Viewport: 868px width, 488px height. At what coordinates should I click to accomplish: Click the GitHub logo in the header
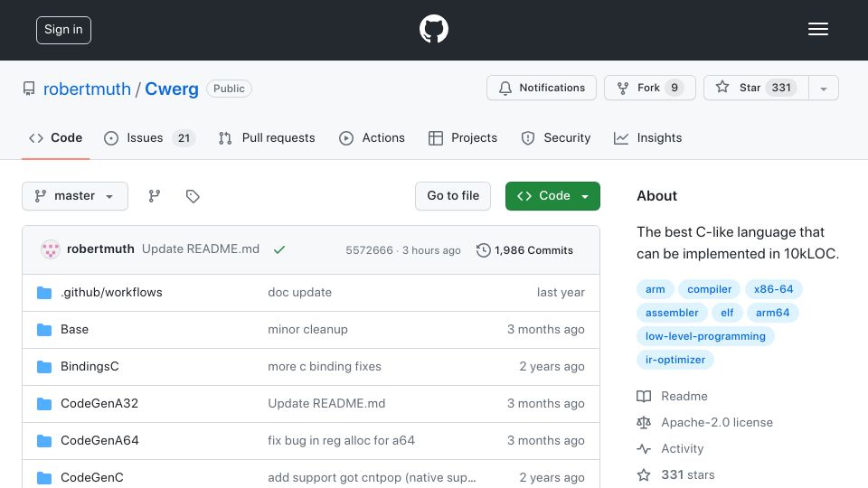tap(433, 29)
